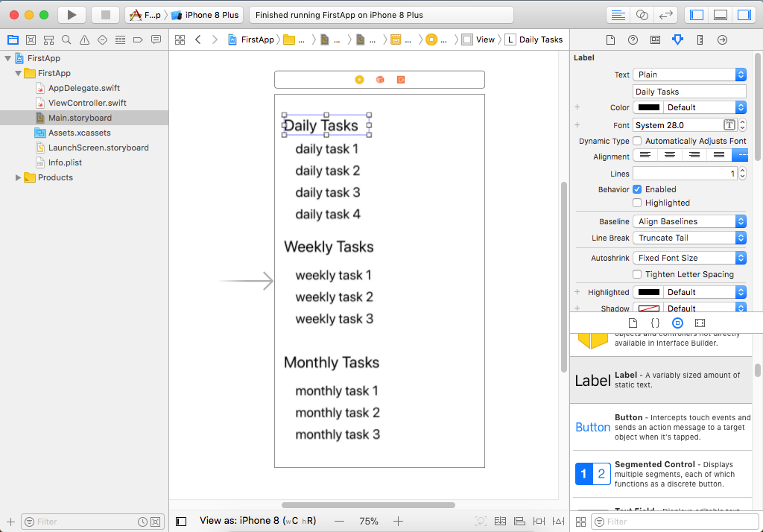
Task: Open the Baseline dropdown
Action: coord(689,221)
